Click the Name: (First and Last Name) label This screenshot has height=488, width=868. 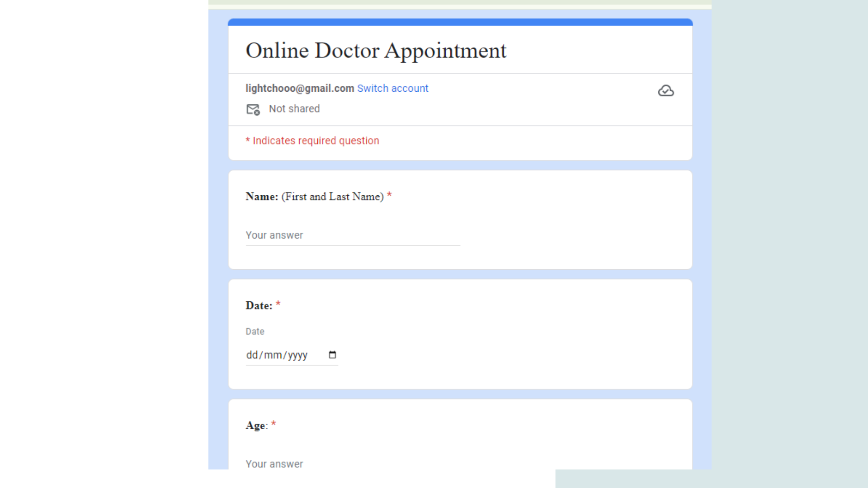tap(314, 197)
